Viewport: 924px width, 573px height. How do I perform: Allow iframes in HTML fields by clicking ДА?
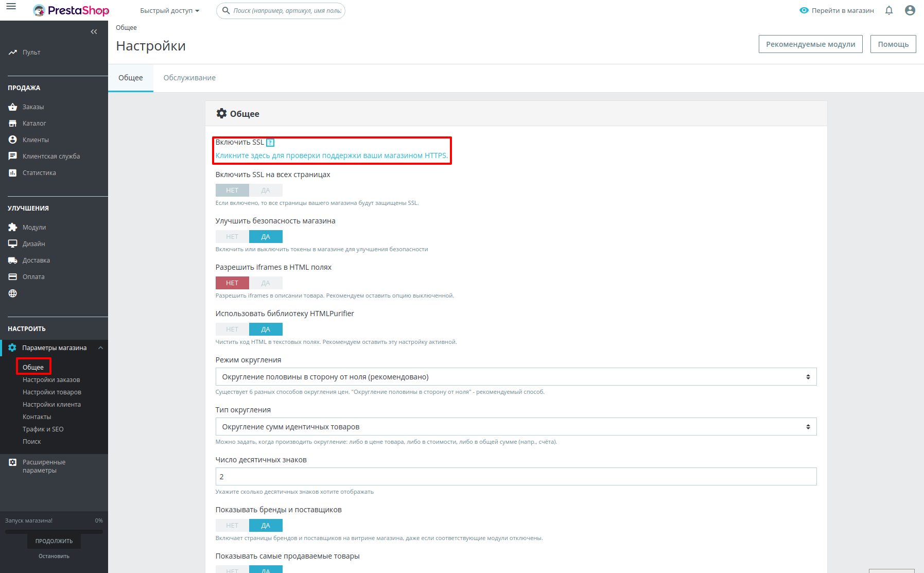click(266, 283)
